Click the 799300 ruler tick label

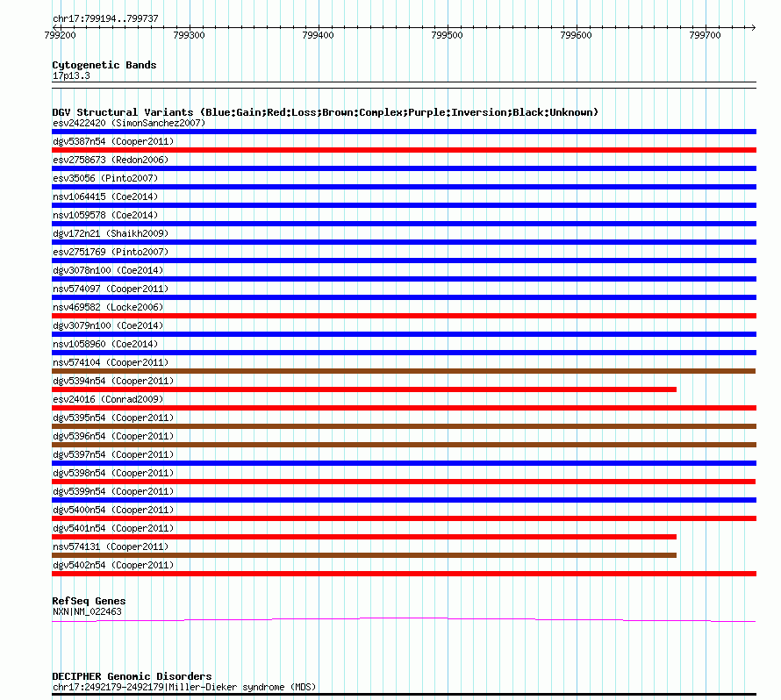(x=189, y=35)
